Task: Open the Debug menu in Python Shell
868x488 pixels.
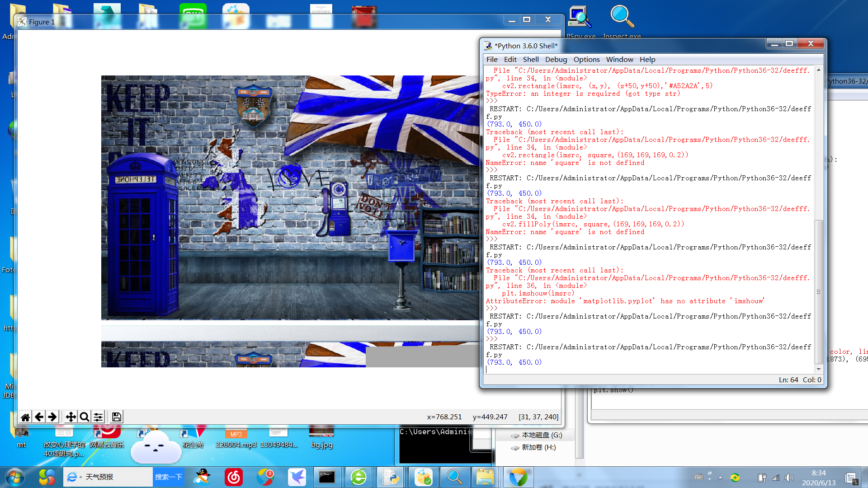Action: coord(556,59)
